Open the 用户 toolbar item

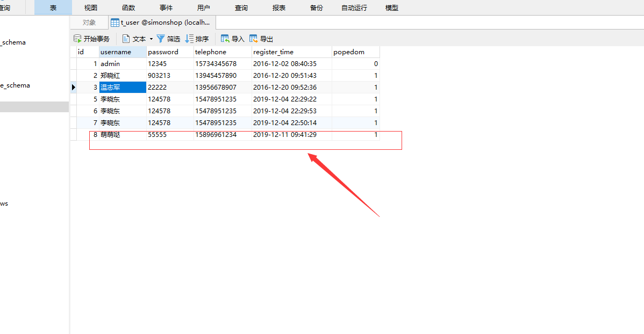(204, 8)
